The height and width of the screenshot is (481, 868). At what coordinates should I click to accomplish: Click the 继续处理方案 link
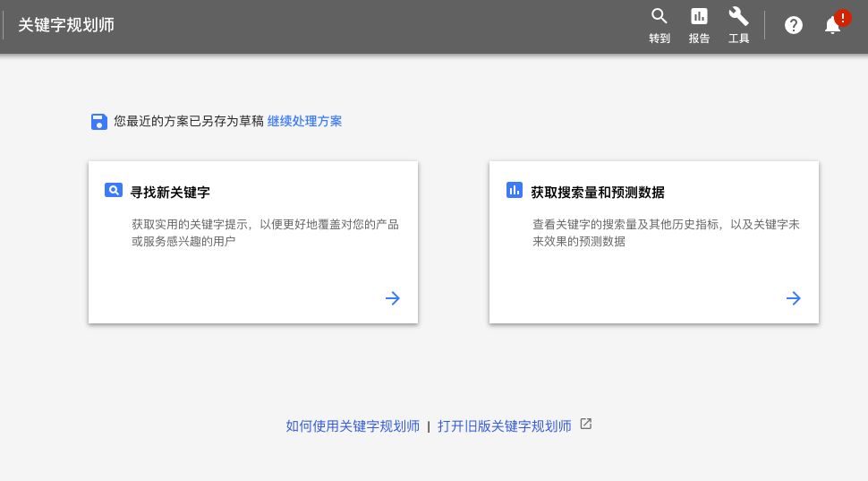[304, 121]
